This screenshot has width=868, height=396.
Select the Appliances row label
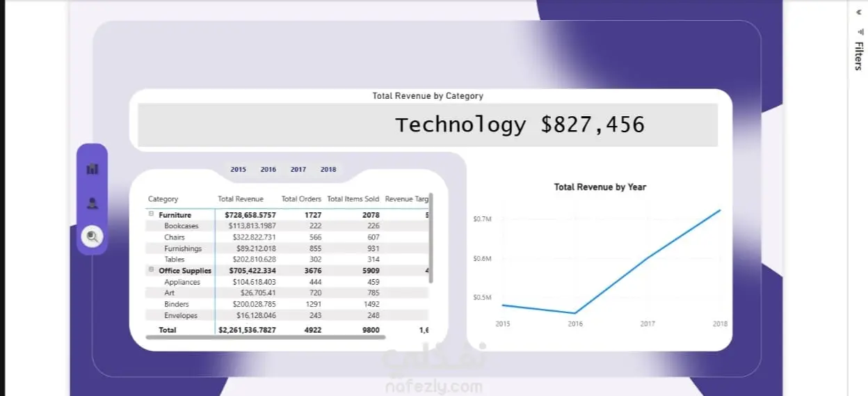tap(182, 282)
